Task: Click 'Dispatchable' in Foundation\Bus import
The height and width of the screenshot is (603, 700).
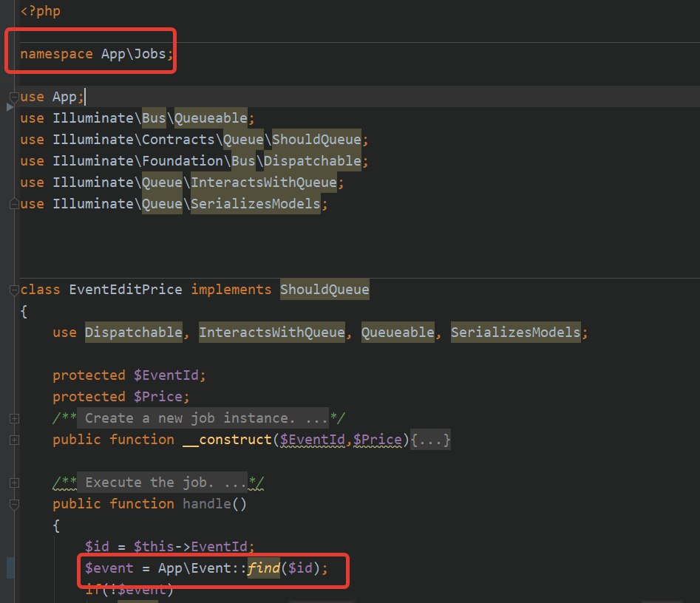Action: coord(313,161)
